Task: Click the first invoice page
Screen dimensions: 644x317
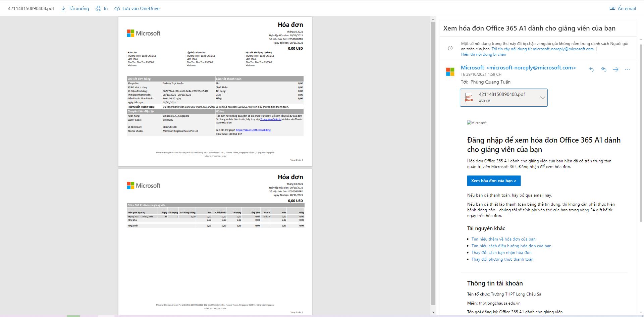Action: tap(215, 92)
